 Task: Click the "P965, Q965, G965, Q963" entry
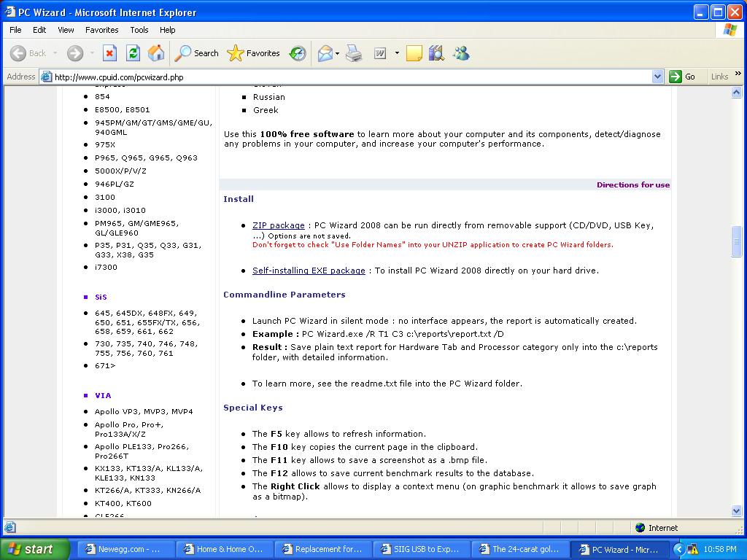(x=146, y=157)
